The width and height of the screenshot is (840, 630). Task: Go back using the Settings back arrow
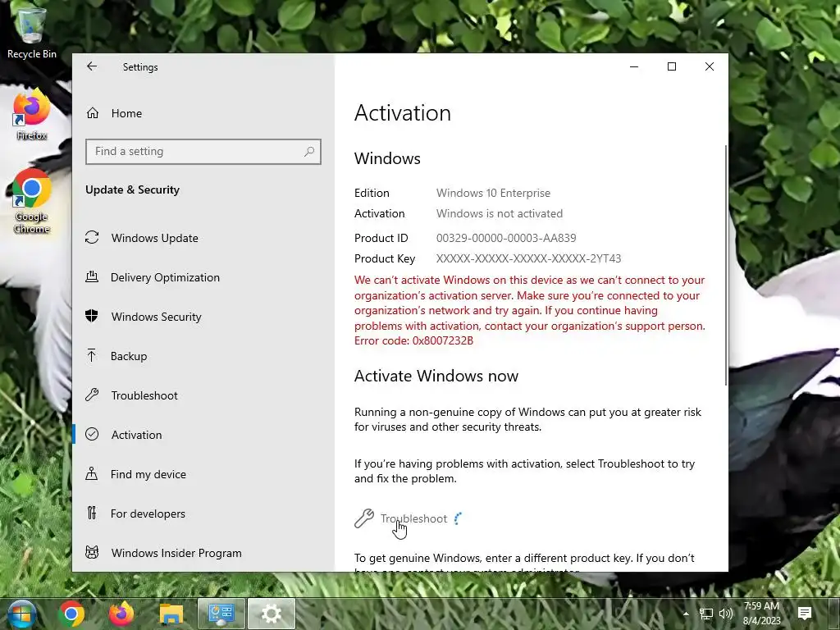pyautogui.click(x=92, y=66)
